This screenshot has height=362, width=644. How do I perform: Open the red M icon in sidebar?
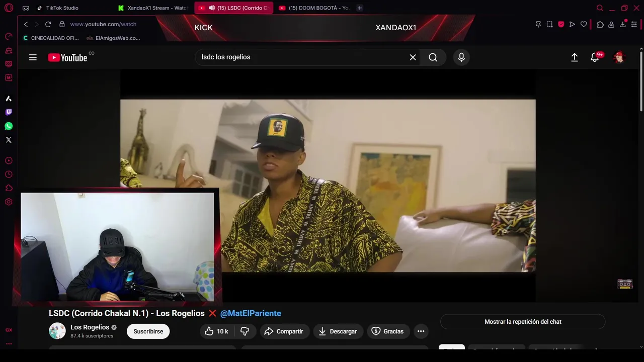9,78
